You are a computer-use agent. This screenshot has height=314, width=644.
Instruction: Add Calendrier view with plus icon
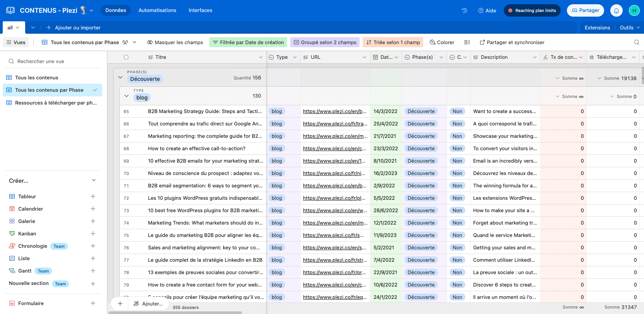tap(93, 209)
